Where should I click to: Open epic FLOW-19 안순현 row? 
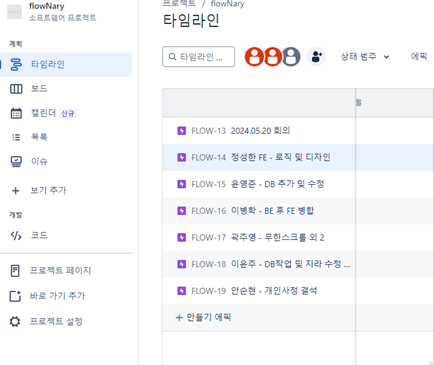click(259, 291)
